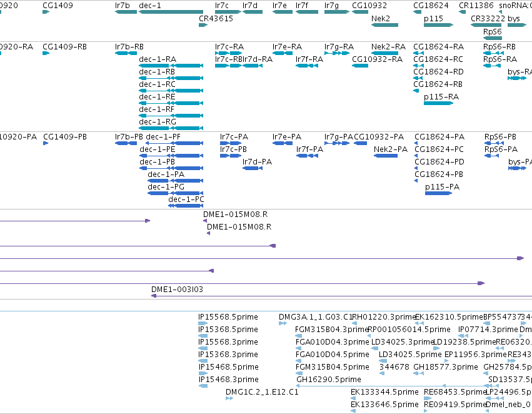532x414 pixels.
Task: Click the Ir7g gene label in top track
Action: (331, 6)
